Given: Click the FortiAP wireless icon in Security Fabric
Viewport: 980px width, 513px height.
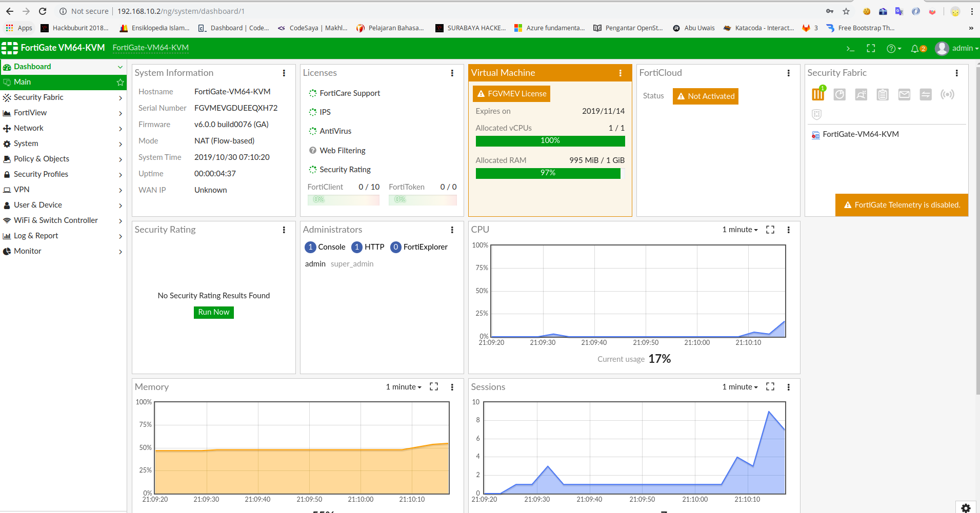Looking at the screenshot, I should coord(947,94).
